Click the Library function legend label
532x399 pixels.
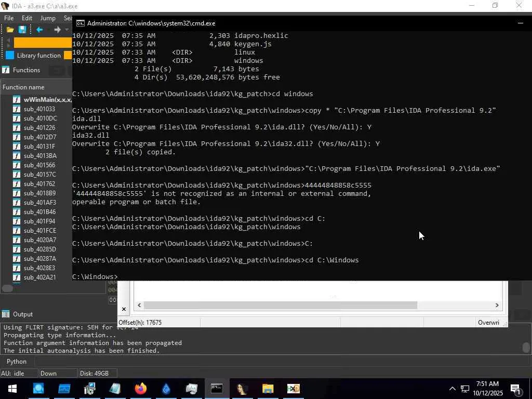38,55
